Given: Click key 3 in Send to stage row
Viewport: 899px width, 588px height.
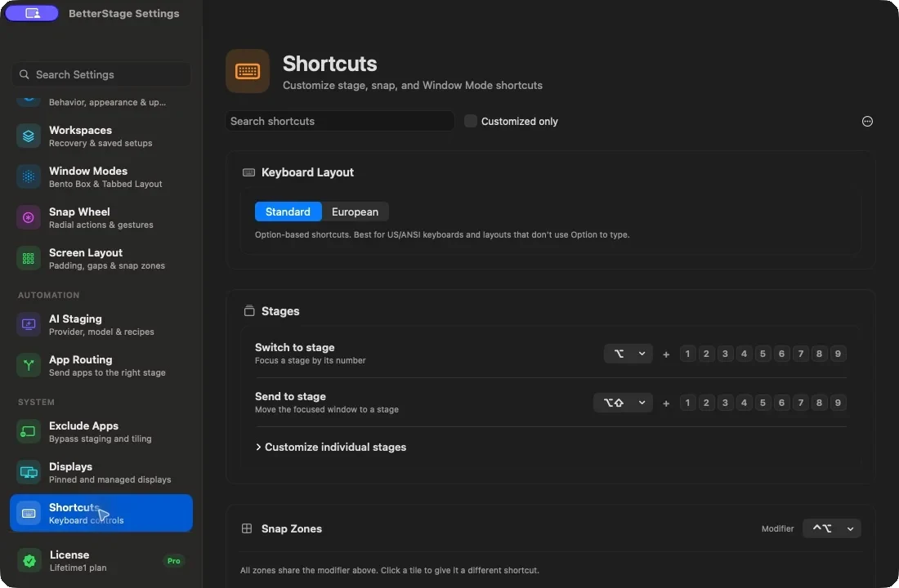Looking at the screenshot, I should tap(725, 403).
